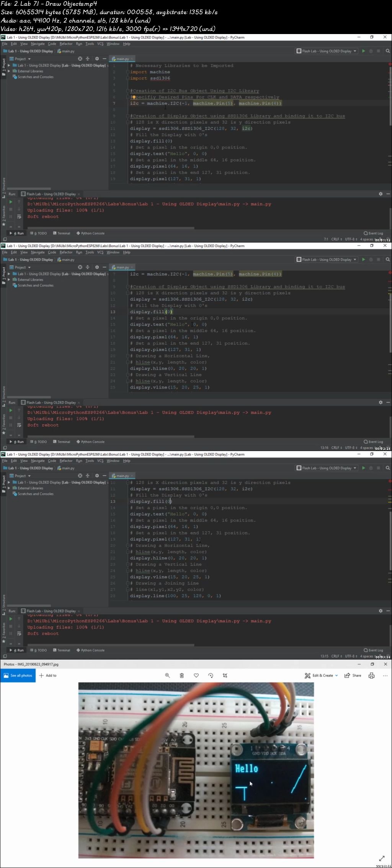Click Delete trash icon in Photos window
The image size is (392, 868).
(182, 675)
